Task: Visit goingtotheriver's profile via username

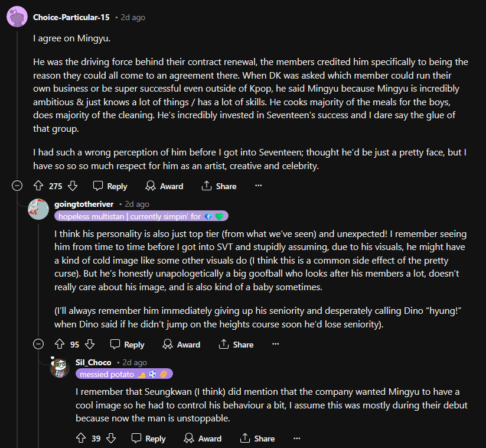Action: 84,204
